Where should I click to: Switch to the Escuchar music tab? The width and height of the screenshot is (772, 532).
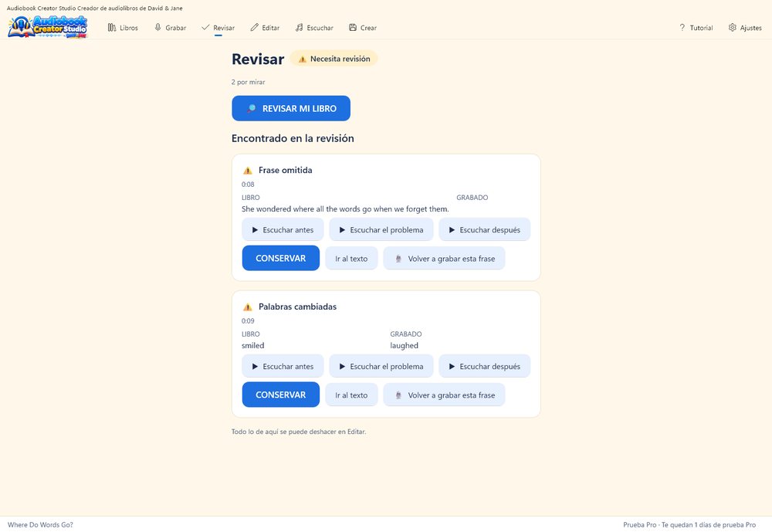pos(314,28)
